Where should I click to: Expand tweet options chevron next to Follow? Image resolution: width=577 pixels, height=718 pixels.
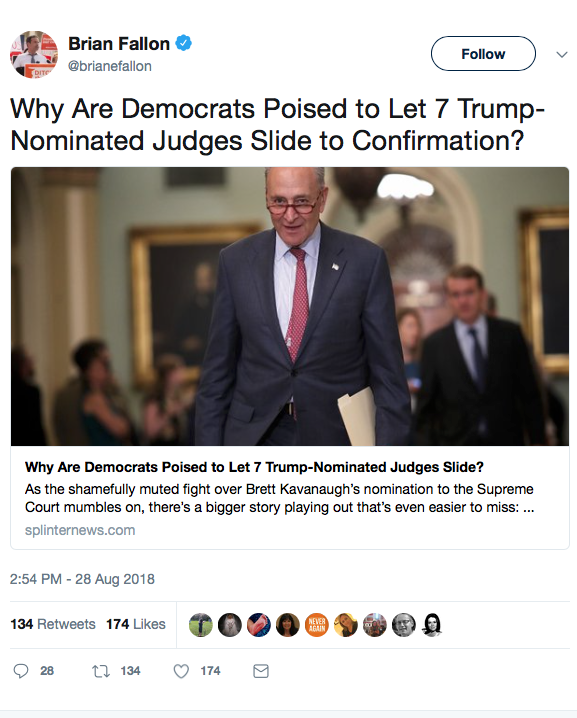click(x=562, y=54)
